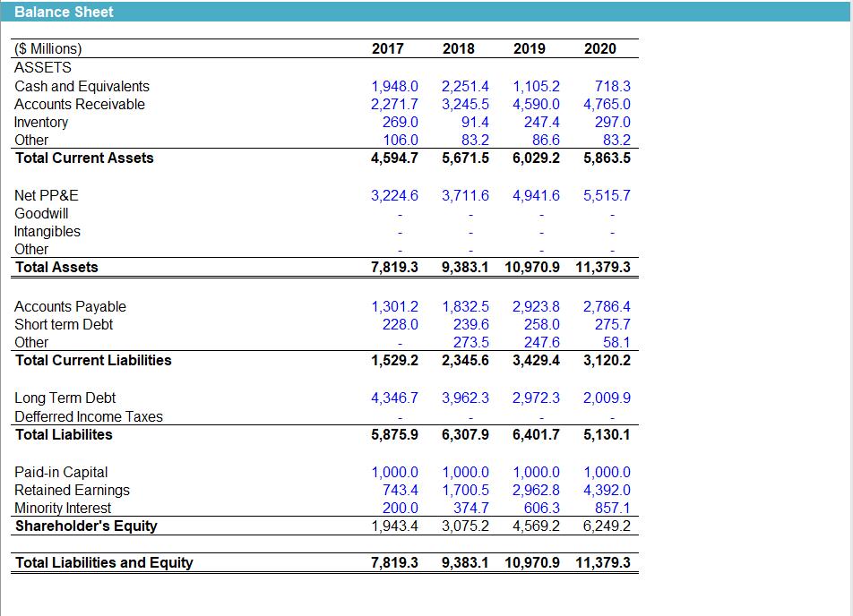Select the 2017 Cash and Equivalents value
853x616 pixels.
(394, 87)
